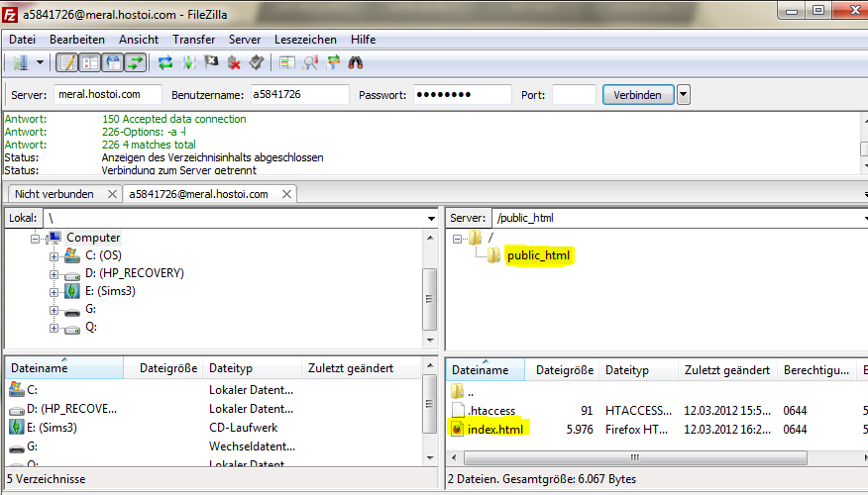Screen dimensions: 868x495
Task: Expand the C: (OS) drive node
Action: point(54,256)
